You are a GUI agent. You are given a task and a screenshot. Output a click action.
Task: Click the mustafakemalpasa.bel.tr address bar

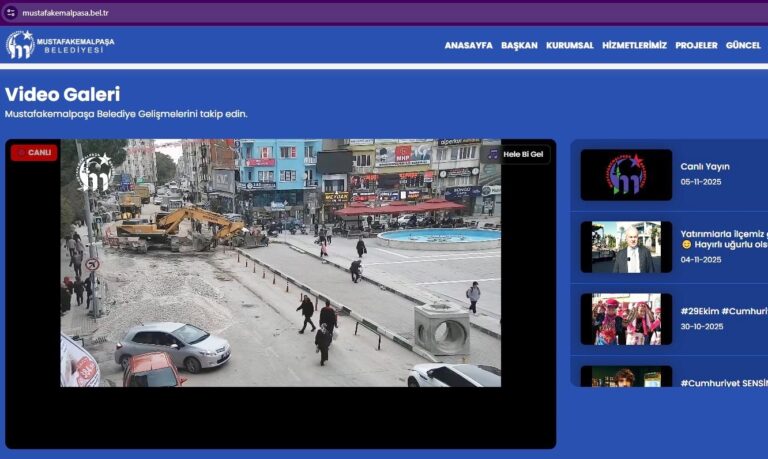click(x=300, y=13)
